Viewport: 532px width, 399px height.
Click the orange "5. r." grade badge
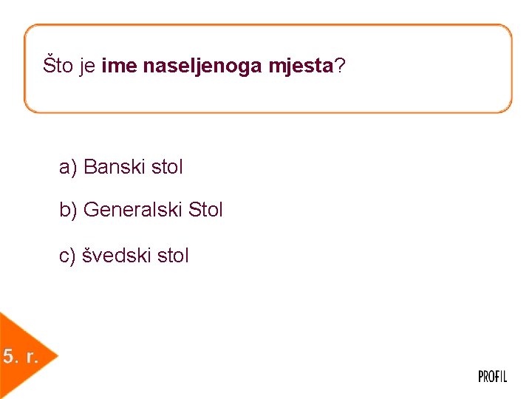click(x=21, y=358)
